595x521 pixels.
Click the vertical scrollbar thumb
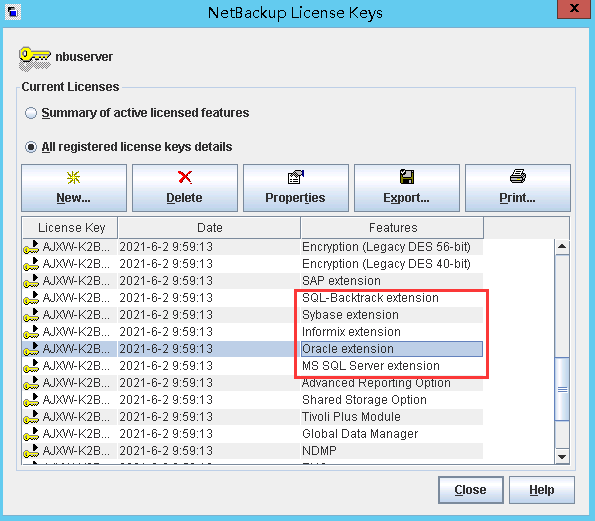[562, 389]
